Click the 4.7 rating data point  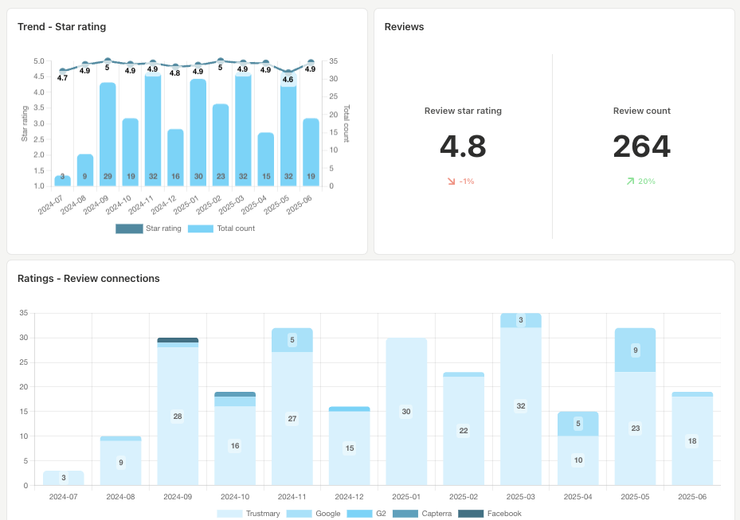click(x=62, y=71)
